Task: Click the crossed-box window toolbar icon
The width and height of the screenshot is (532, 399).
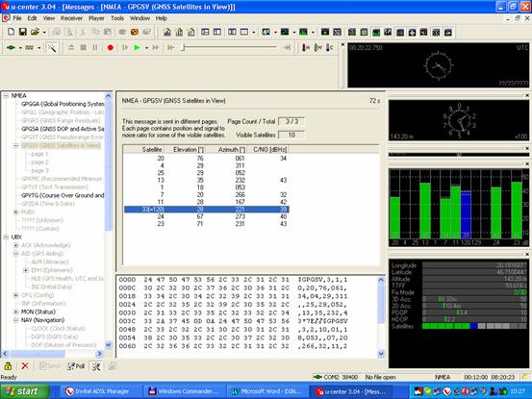Action: pos(232,32)
